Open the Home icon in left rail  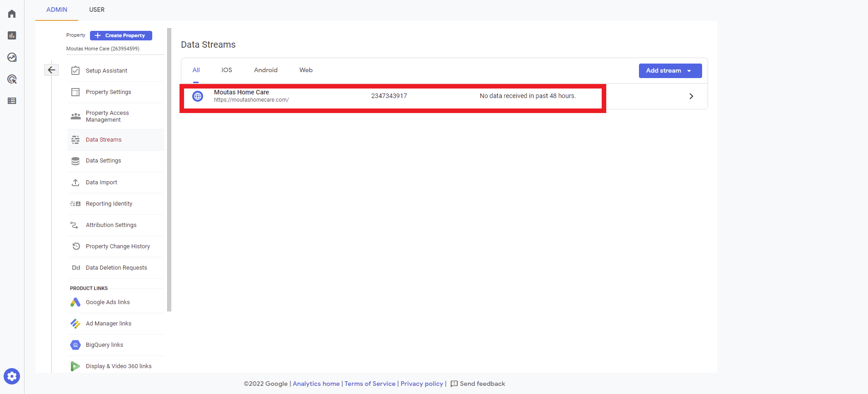pos(12,14)
